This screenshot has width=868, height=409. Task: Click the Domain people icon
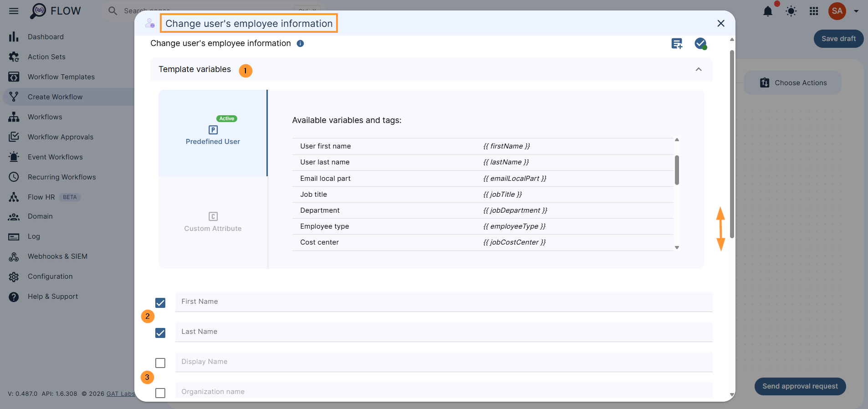14,217
